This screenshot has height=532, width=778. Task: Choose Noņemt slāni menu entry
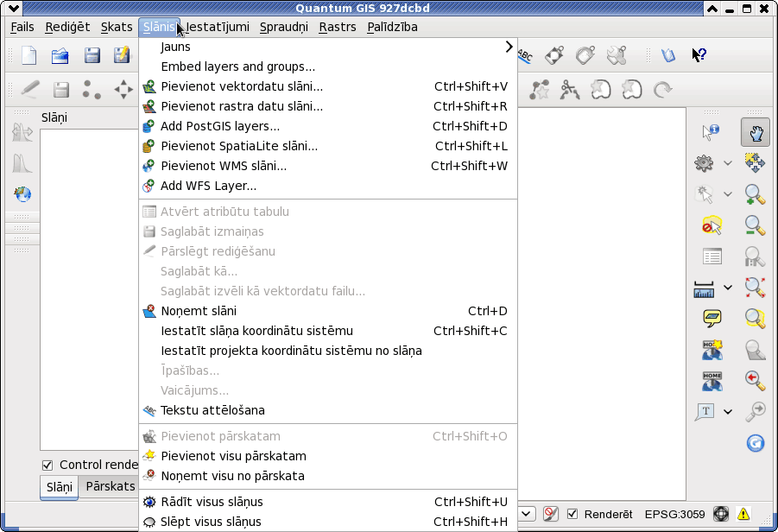click(x=328, y=311)
